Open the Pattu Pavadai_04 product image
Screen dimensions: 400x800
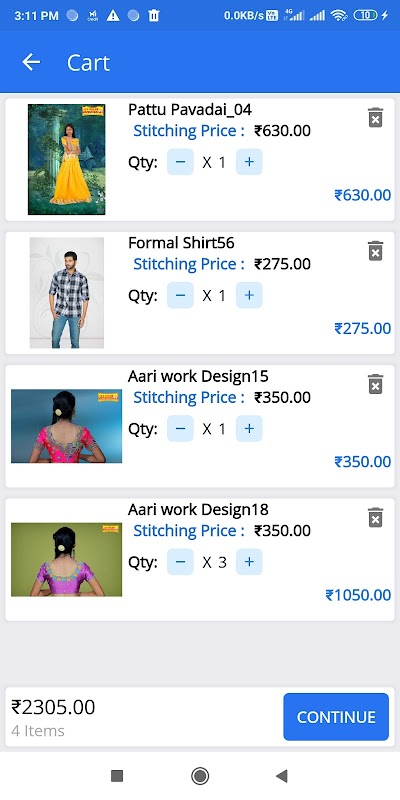66,159
